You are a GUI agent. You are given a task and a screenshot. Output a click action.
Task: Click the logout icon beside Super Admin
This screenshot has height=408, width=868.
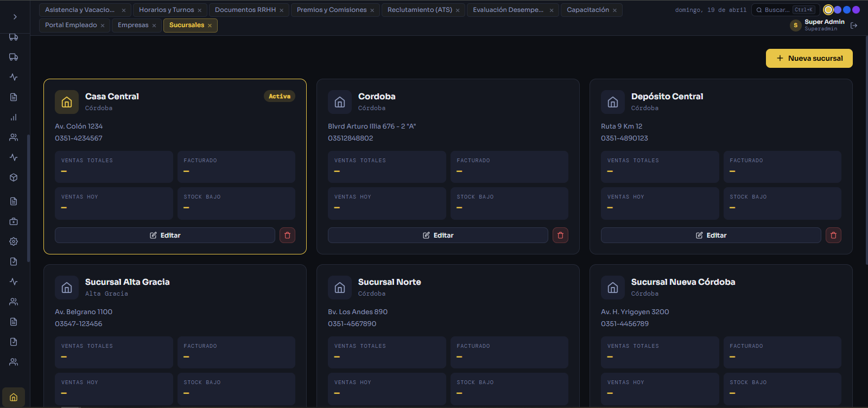(854, 25)
